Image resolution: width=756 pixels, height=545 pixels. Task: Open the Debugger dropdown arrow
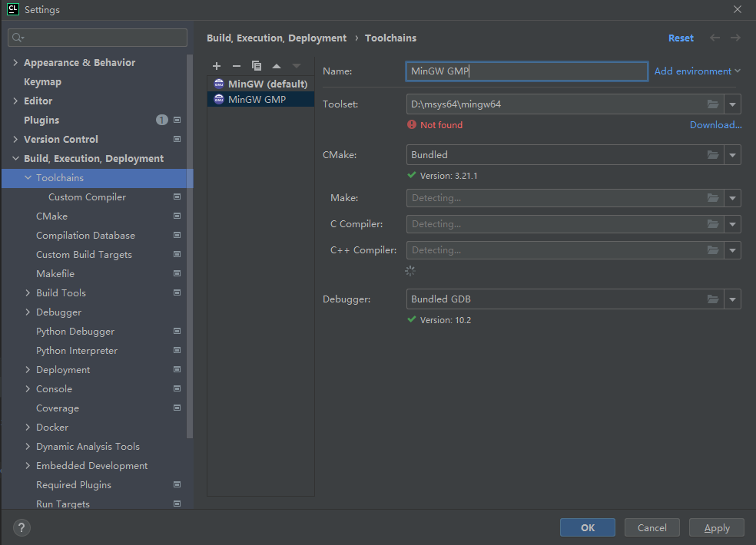click(732, 299)
